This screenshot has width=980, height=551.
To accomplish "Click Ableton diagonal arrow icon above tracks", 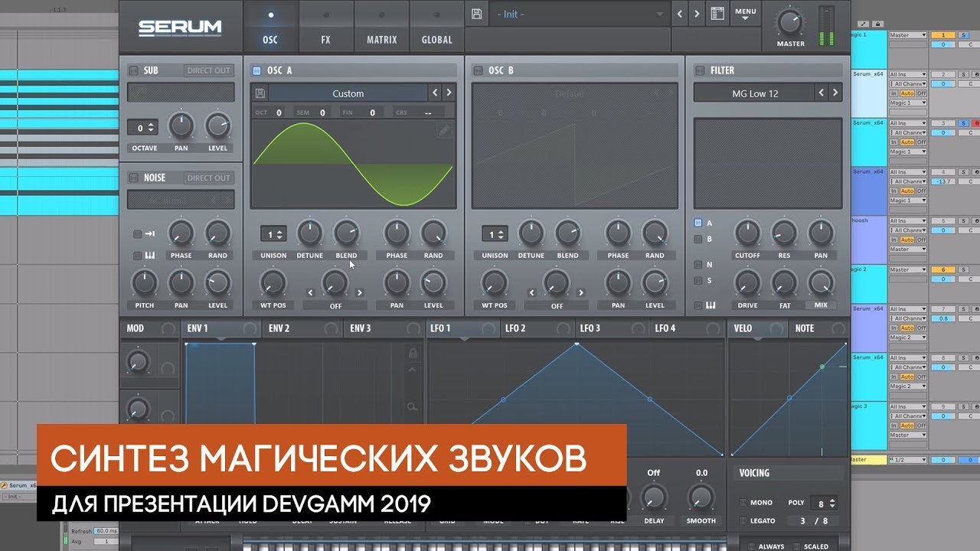I will pos(864,25).
